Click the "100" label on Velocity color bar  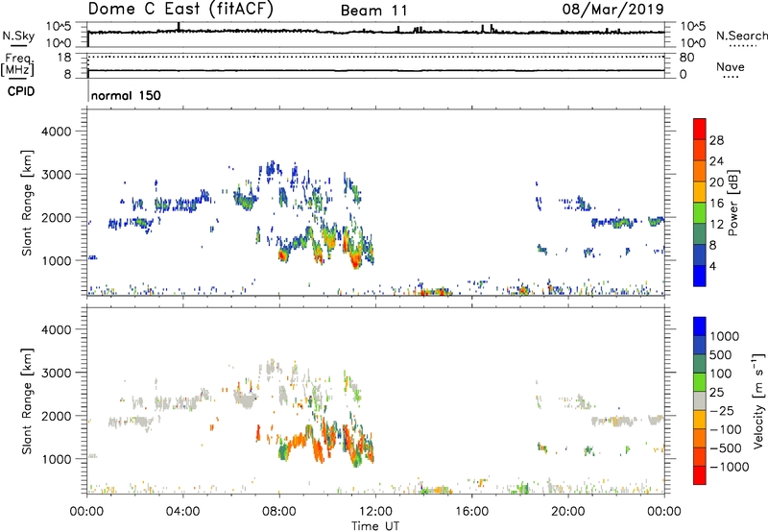coord(721,374)
